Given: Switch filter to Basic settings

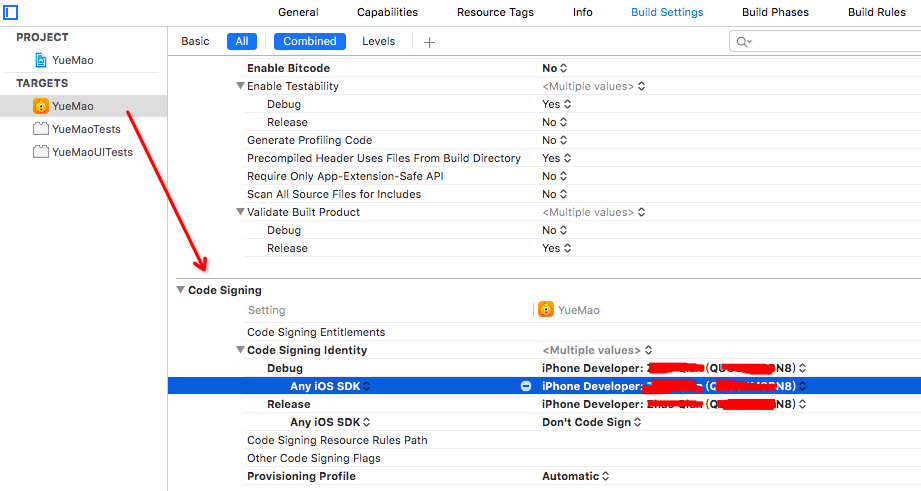Looking at the screenshot, I should pyautogui.click(x=195, y=41).
